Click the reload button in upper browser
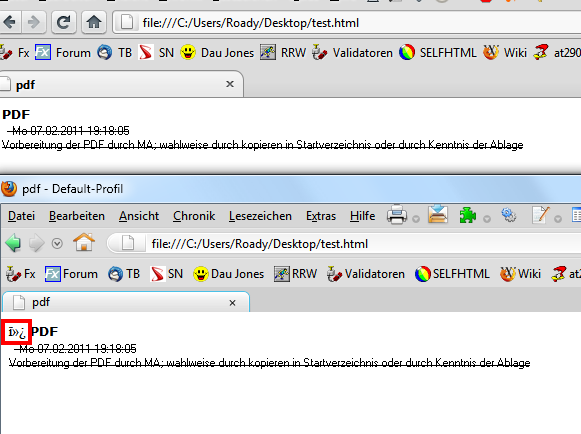Image resolution: width=581 pixels, height=434 pixels. 63,22
